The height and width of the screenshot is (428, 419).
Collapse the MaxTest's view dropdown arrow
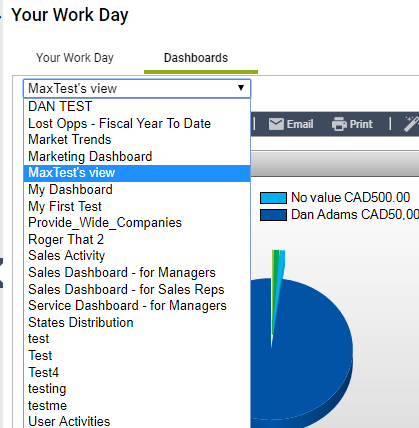241,88
